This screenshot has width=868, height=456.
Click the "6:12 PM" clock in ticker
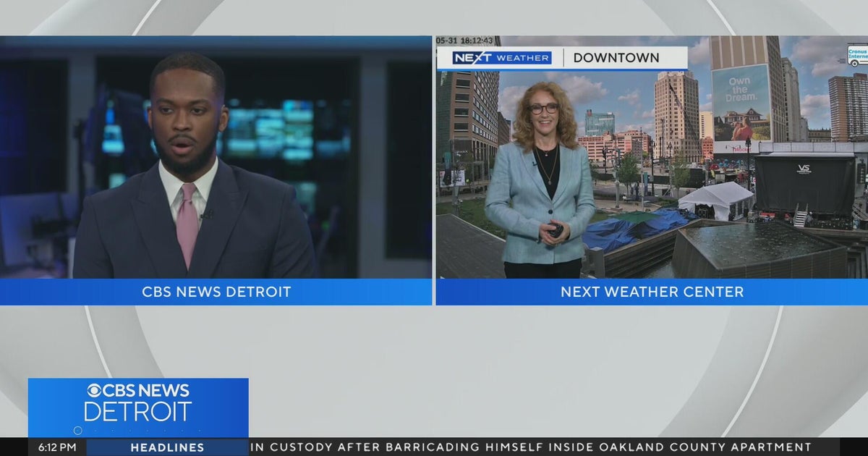pos(57,447)
